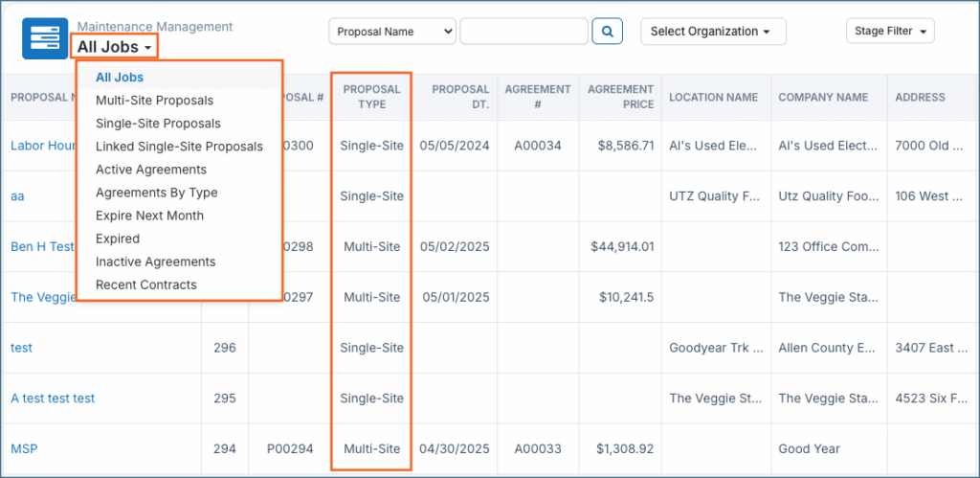980x478 pixels.
Task: Open the All Jobs view dropdown
Action: click(114, 46)
